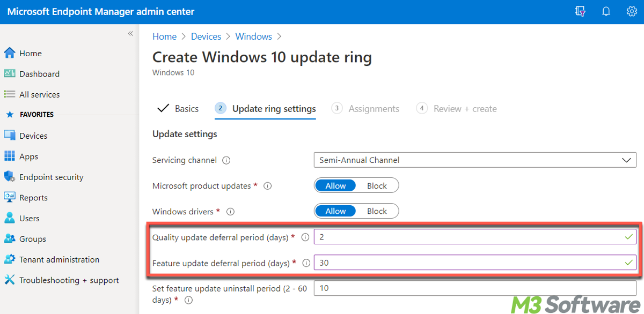Select the Update ring settings tab

(265, 109)
